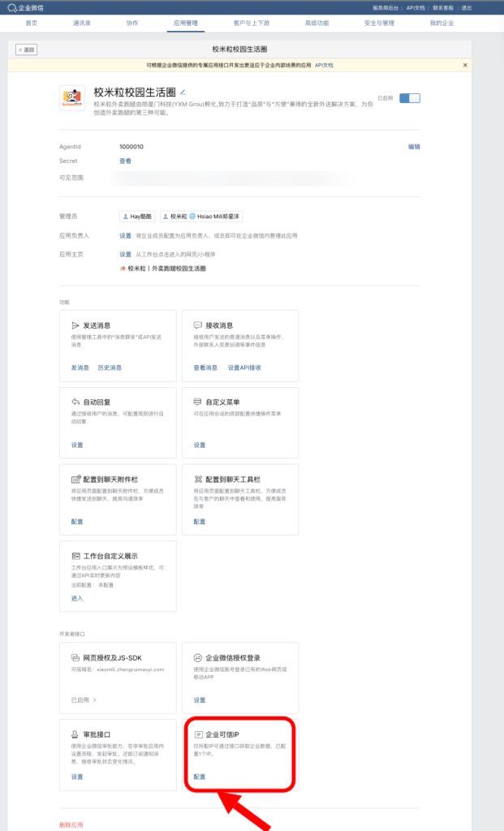Click the 发送消息 paper plane icon
This screenshot has height=831, width=504.
75,325
